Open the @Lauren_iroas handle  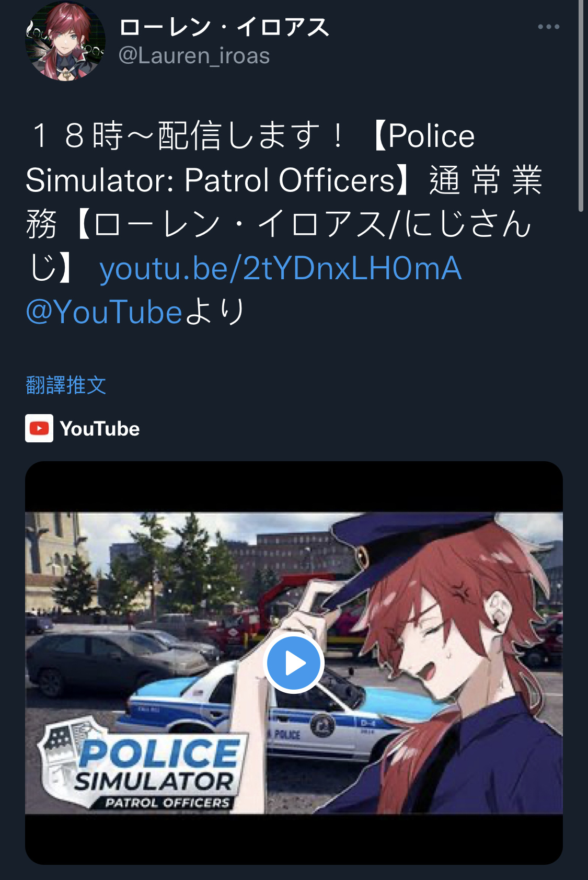[194, 55]
